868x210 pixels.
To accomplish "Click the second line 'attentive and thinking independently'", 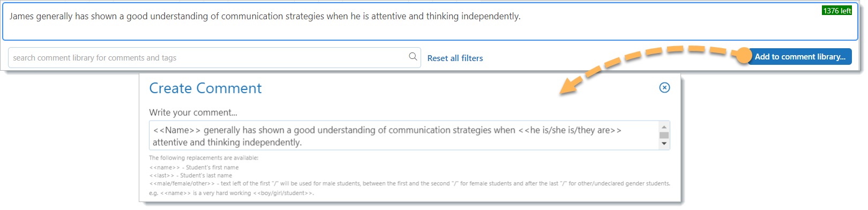I will [227, 142].
